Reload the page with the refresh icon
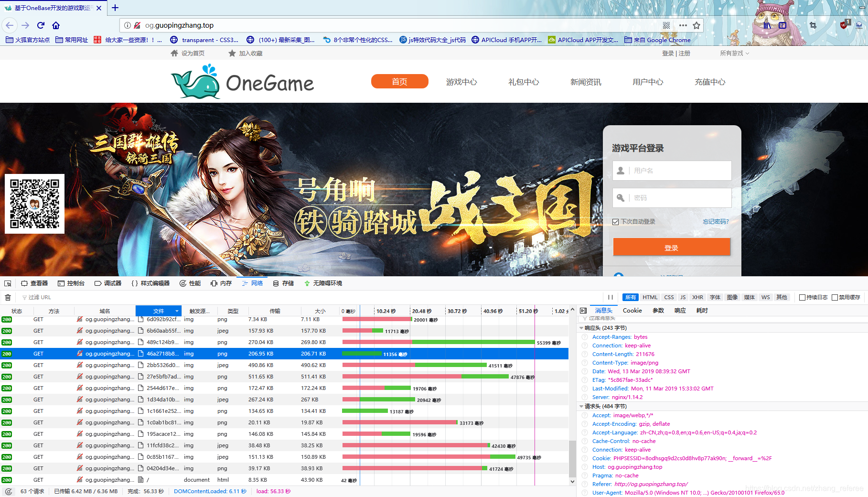This screenshot has height=497, width=868. click(x=41, y=25)
